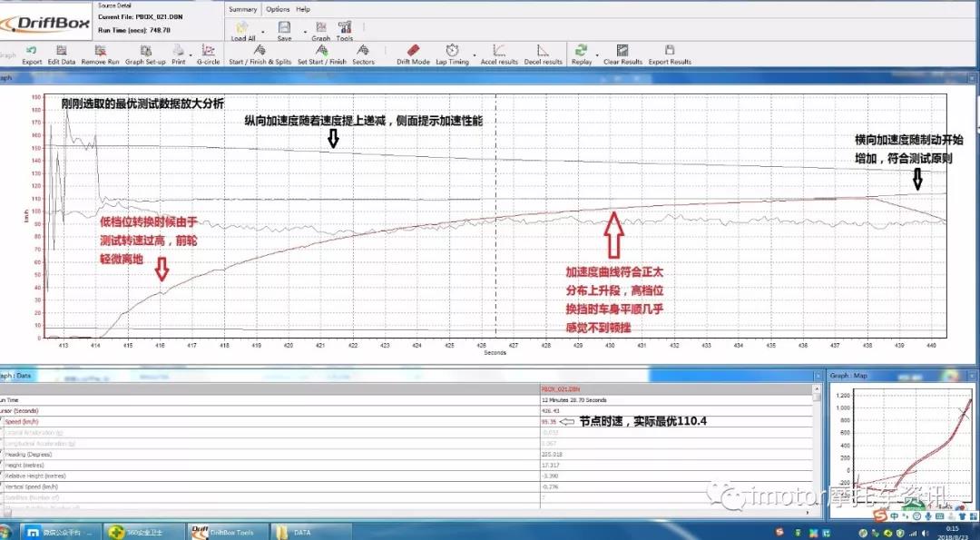The width and height of the screenshot is (980, 540).
Task: Click the Accel results icon
Action: (499, 54)
